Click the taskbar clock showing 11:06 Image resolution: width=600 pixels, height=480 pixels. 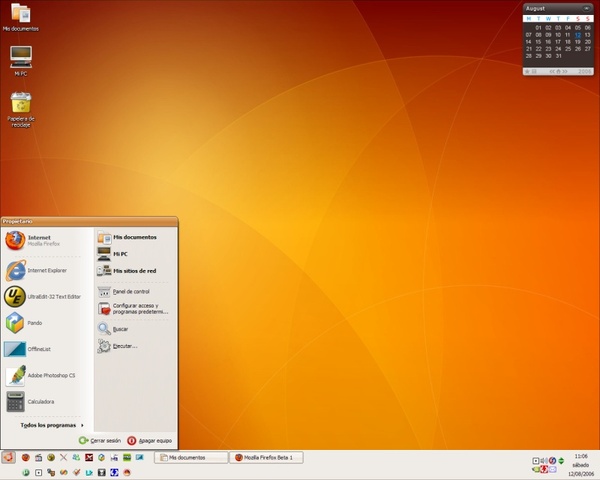[581, 456]
